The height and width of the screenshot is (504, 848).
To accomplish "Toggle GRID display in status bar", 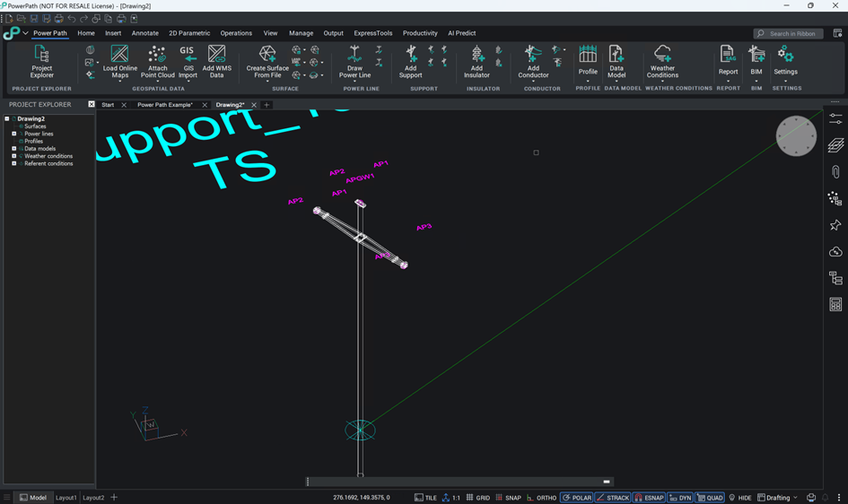I will click(x=478, y=498).
